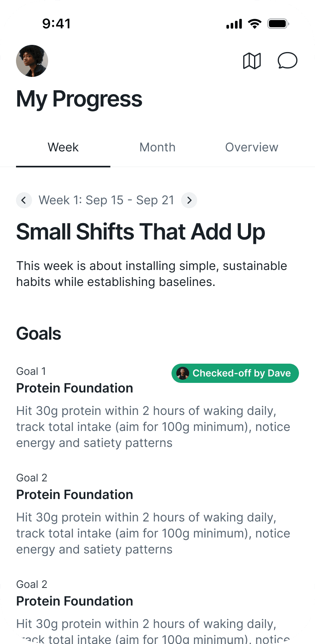Go to previous week chevron
Image resolution: width=315 pixels, height=644 pixels.
(x=24, y=200)
